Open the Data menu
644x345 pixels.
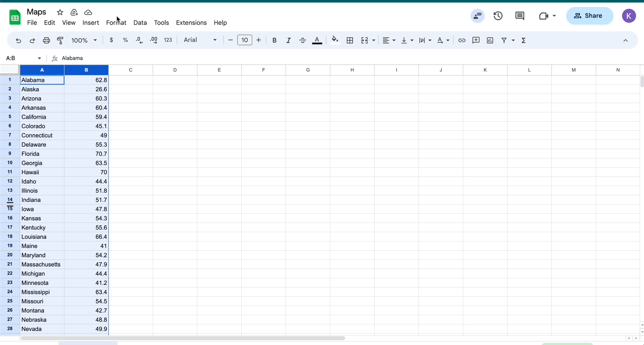point(140,22)
